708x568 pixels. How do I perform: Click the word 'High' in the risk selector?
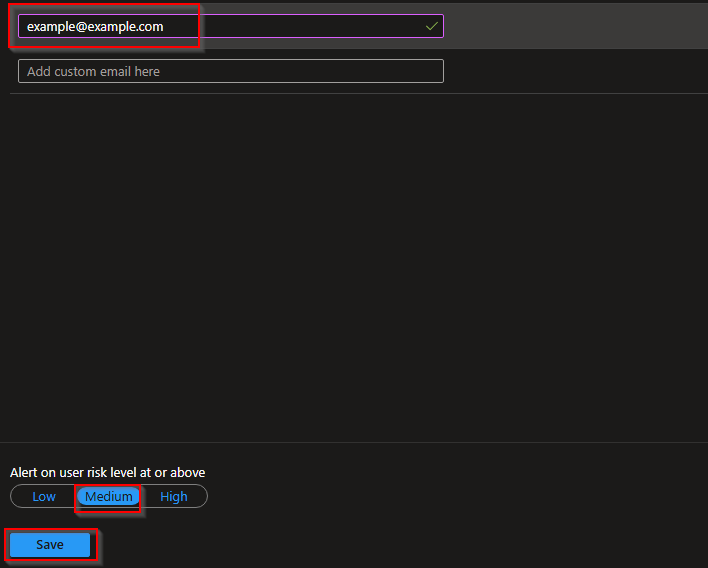174,496
